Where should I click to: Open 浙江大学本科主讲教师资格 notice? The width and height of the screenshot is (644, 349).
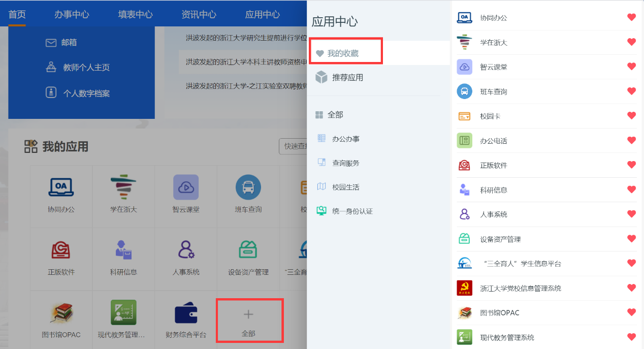[x=246, y=62]
